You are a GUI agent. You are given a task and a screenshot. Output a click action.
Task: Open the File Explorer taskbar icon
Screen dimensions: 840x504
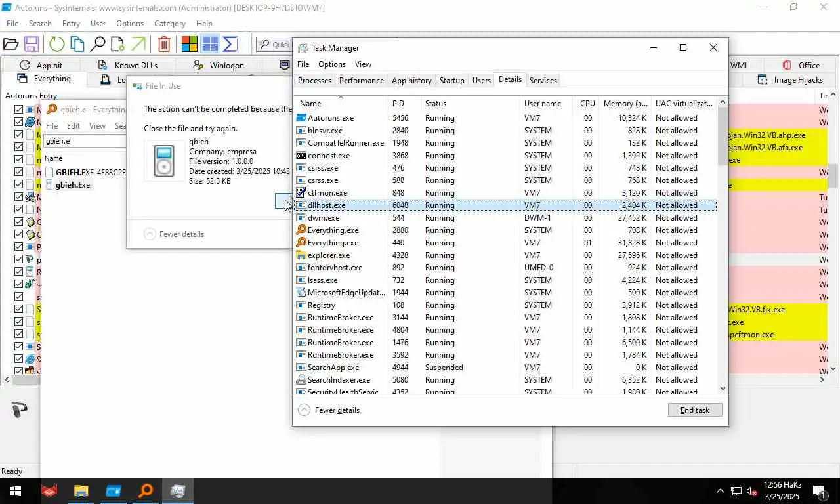coord(81,491)
